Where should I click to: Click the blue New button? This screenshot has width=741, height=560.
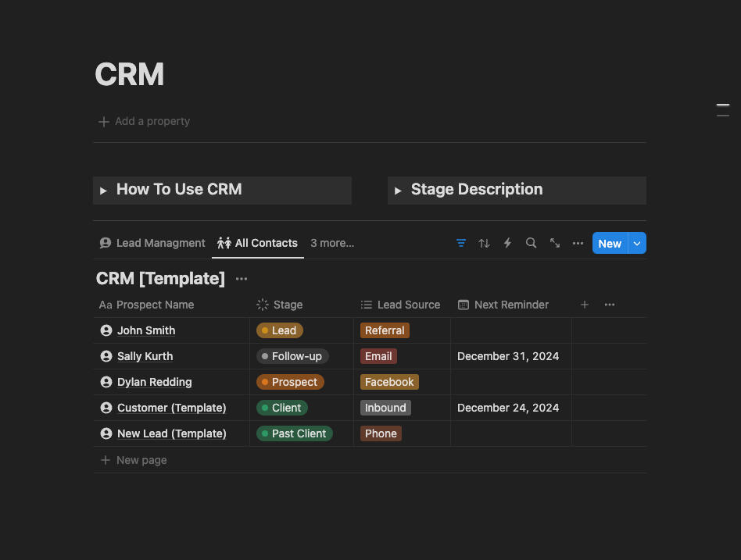click(x=610, y=243)
